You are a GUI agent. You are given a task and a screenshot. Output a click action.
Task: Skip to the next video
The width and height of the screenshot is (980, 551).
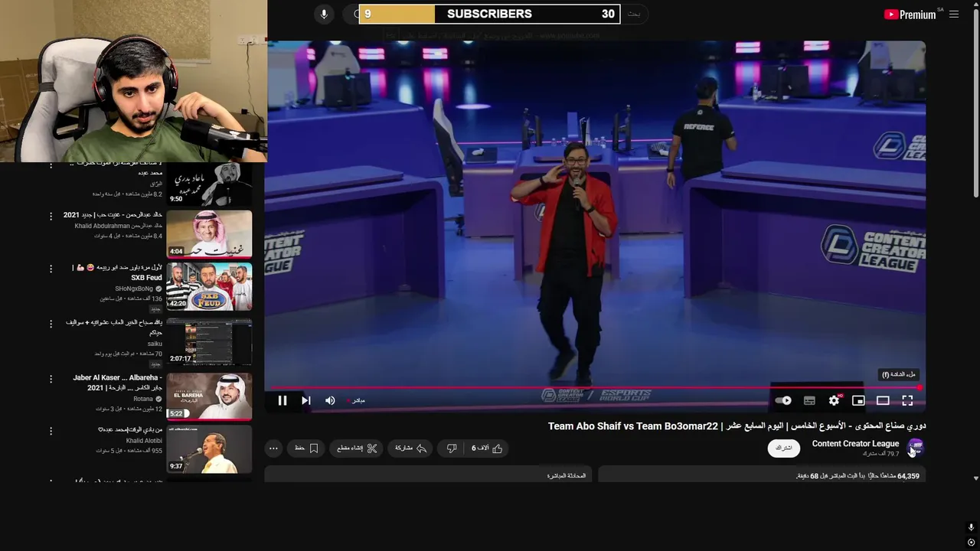(305, 400)
